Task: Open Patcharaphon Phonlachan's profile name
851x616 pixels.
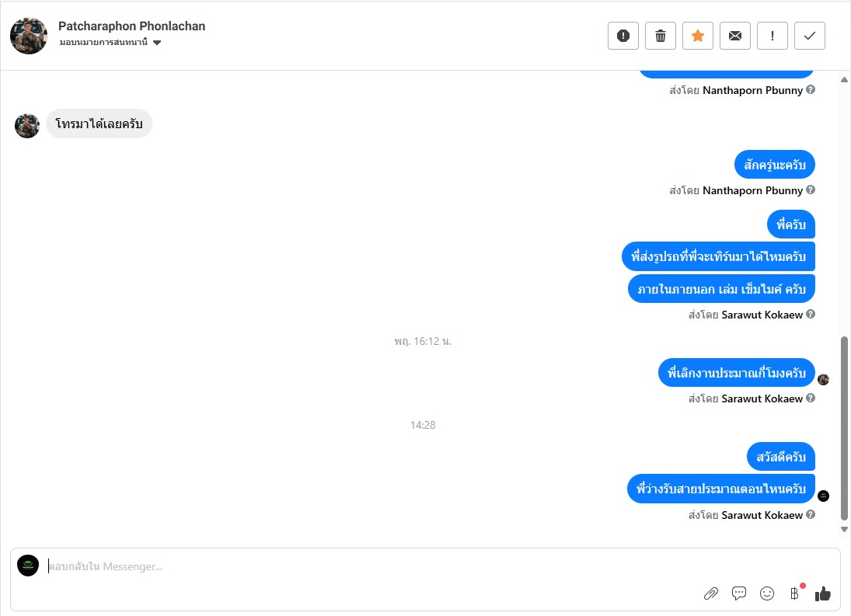Action: coord(131,26)
